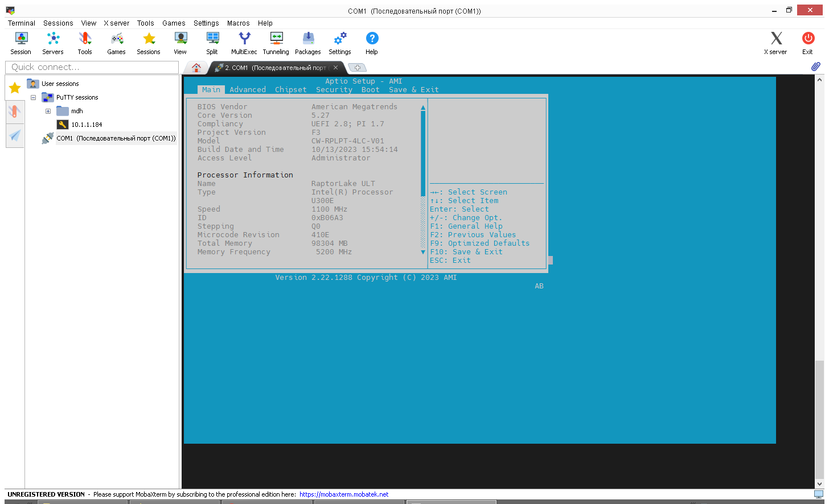The image size is (829, 504).
Task: Open the Macros menu
Action: [239, 23]
